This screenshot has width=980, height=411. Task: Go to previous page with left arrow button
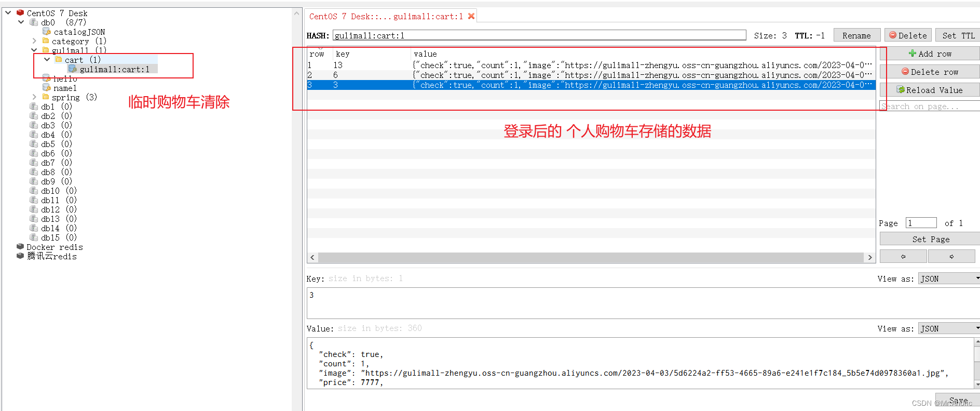(903, 257)
